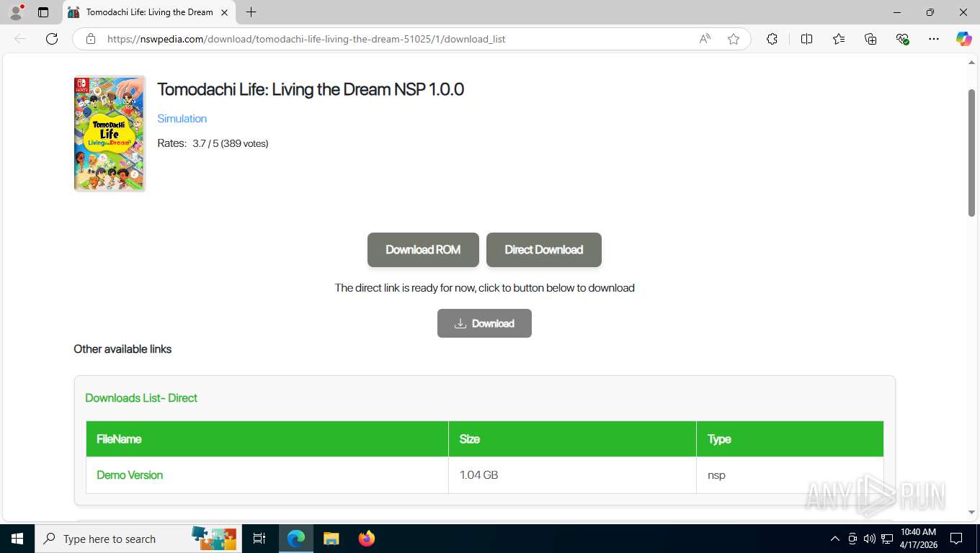Refresh the current page
Image resolution: width=980 pixels, height=553 pixels.
pyautogui.click(x=52, y=39)
